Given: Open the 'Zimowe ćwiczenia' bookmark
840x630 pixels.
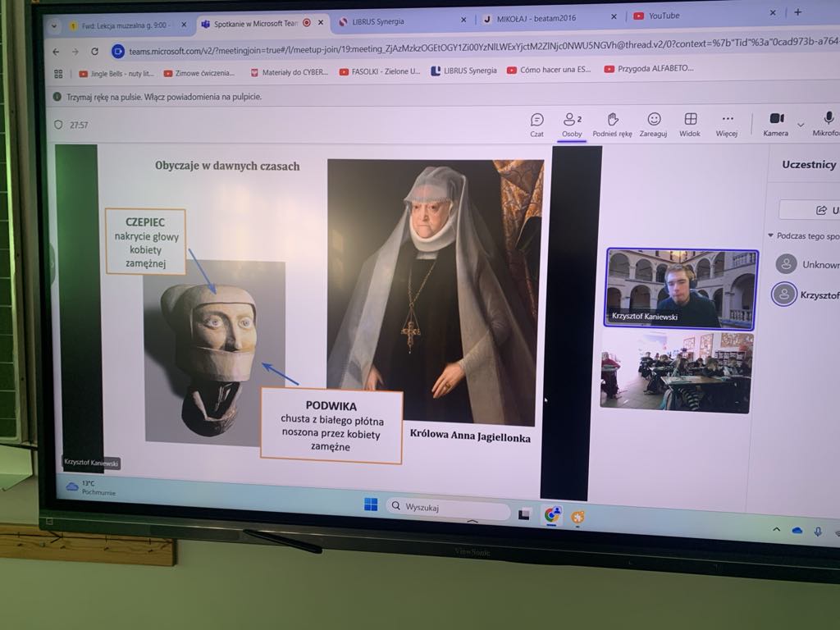Looking at the screenshot, I should click(x=199, y=73).
